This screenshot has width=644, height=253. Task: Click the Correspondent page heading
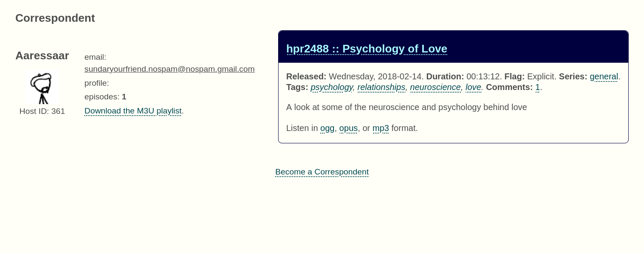point(55,18)
